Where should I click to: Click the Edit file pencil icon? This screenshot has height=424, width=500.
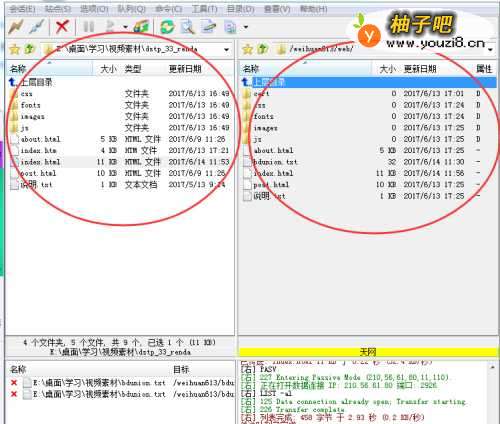[x=209, y=27]
